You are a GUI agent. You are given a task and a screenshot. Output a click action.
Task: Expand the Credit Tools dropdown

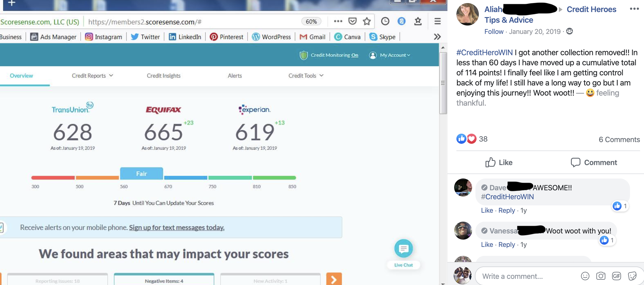click(306, 76)
